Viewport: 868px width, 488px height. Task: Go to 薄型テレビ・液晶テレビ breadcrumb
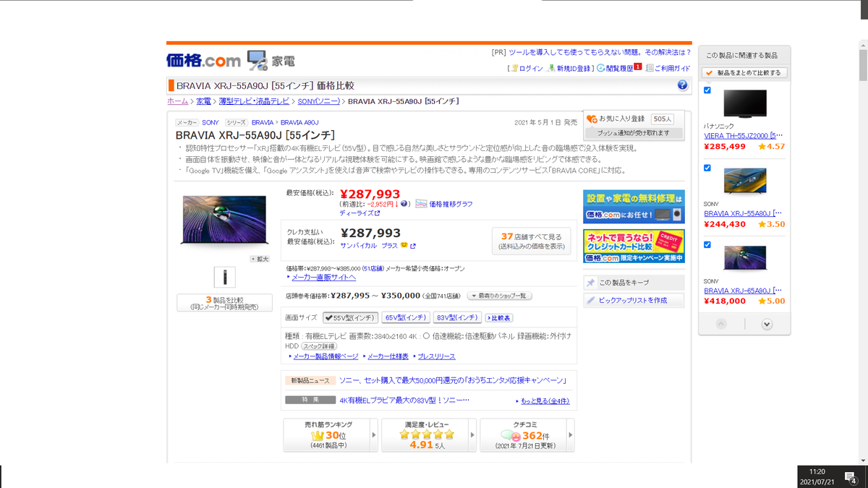tap(254, 101)
